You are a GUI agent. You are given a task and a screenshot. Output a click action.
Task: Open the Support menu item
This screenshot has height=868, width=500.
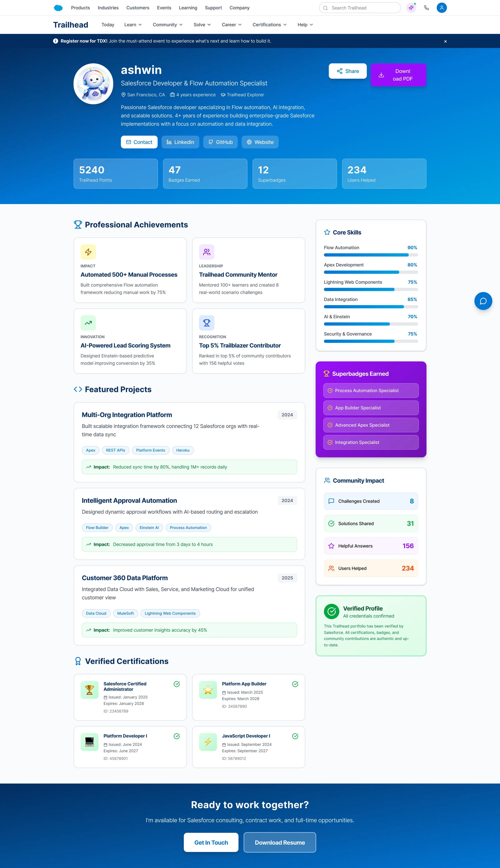213,8
